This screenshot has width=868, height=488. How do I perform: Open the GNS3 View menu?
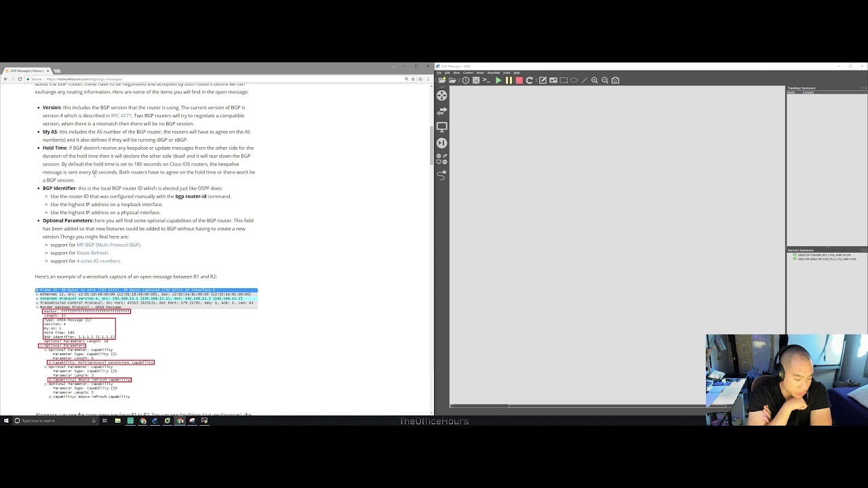pyautogui.click(x=456, y=73)
